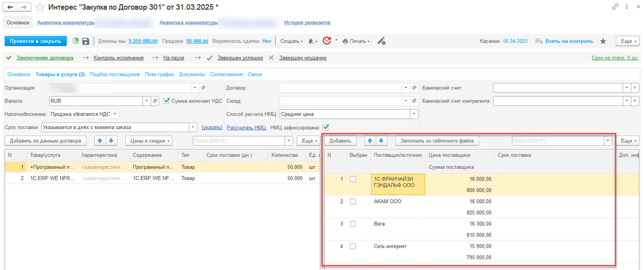This screenshot has height=270, width=644.
Task: Open the Банковский счет dropdown arrow
Action: 626,87
